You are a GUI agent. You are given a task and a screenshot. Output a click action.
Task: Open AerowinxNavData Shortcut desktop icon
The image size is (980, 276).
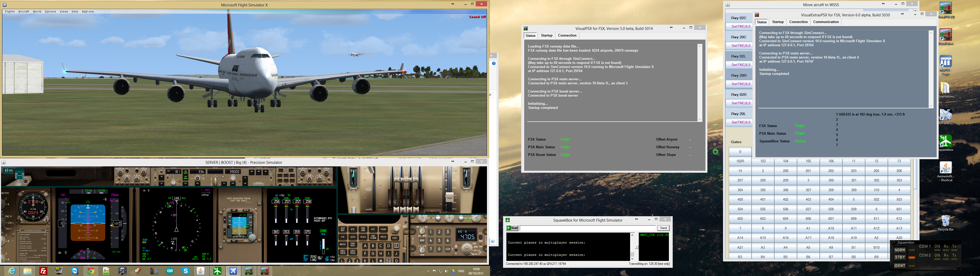point(946,171)
